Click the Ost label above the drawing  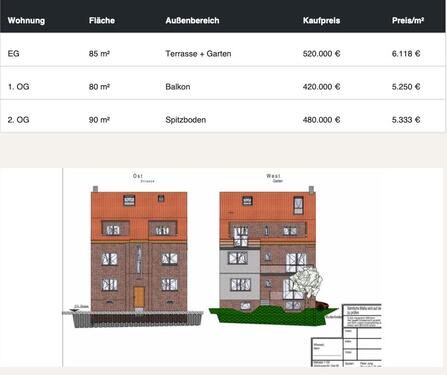point(138,176)
